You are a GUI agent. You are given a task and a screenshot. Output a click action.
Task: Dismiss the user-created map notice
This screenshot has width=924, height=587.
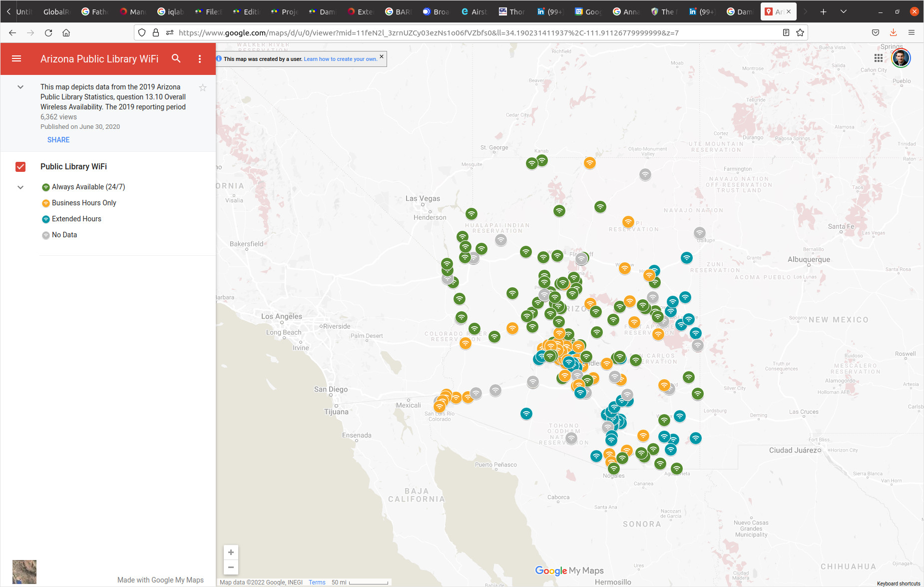click(382, 56)
